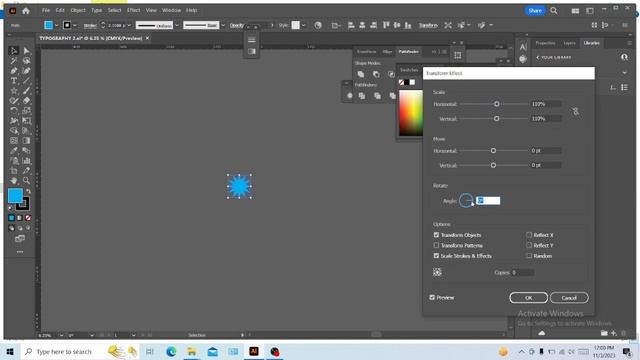Open rotation angle dropdown in status bar
Image resolution: width=640 pixels, height=360 pixels.
pyautogui.click(x=91, y=336)
